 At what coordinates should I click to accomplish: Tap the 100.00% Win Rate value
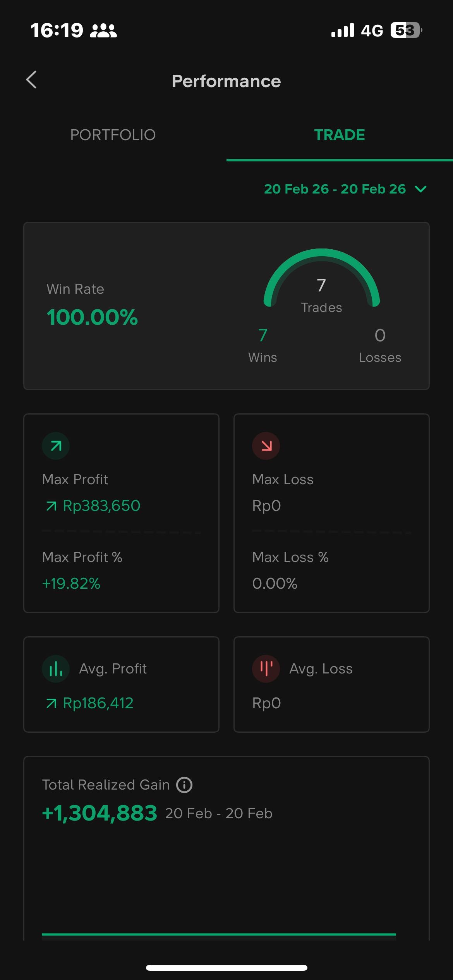pos(92,317)
